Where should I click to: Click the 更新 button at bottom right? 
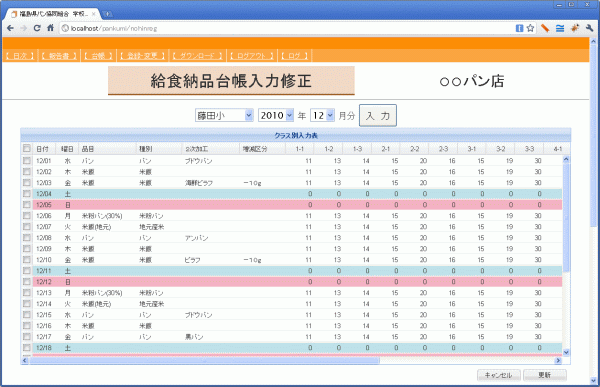tap(545, 375)
